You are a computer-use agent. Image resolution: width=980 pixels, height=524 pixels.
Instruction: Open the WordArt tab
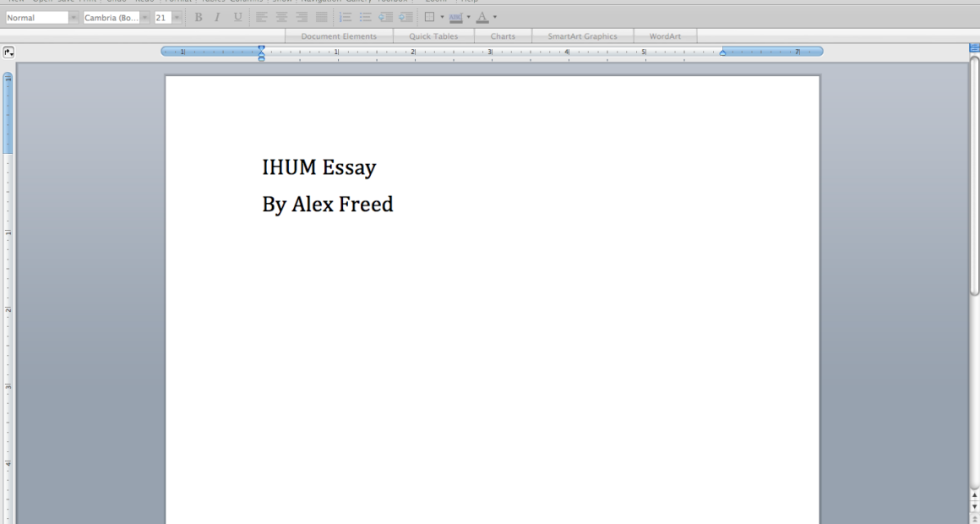[x=665, y=36]
